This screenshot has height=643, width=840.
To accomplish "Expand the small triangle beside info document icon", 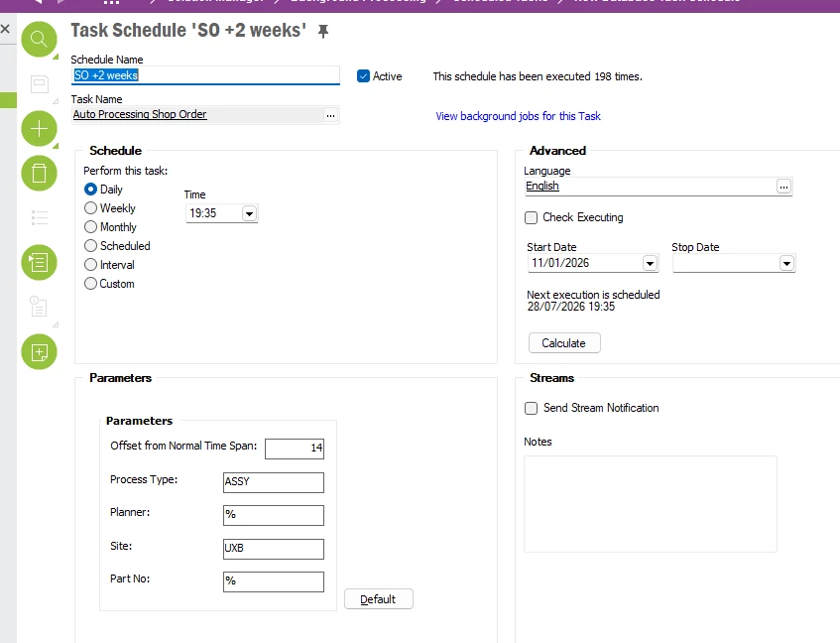I will tap(56, 324).
